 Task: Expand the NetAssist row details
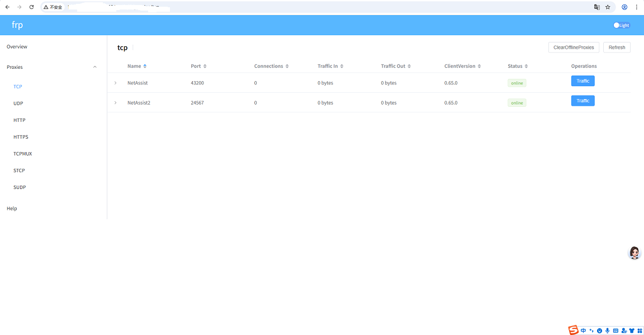(x=115, y=83)
